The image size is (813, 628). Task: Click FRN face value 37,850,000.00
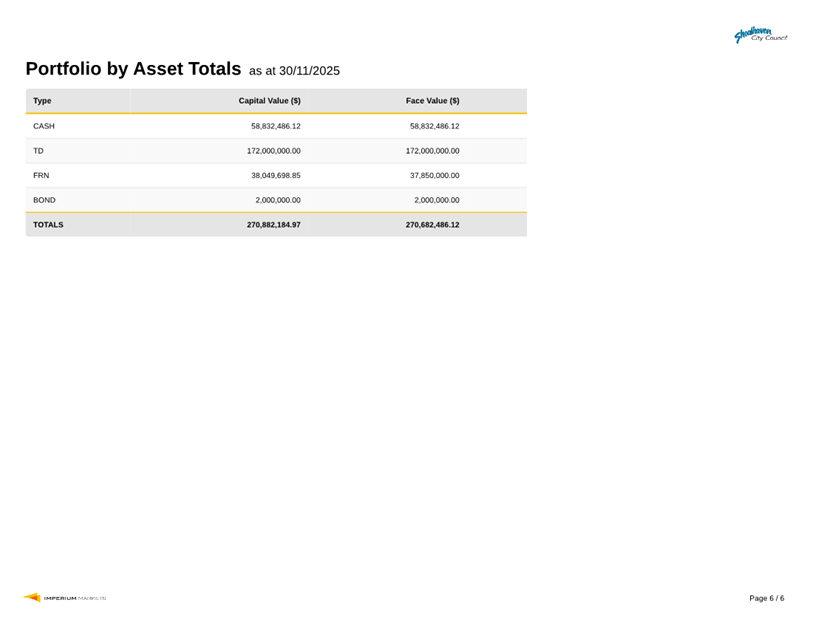click(434, 175)
